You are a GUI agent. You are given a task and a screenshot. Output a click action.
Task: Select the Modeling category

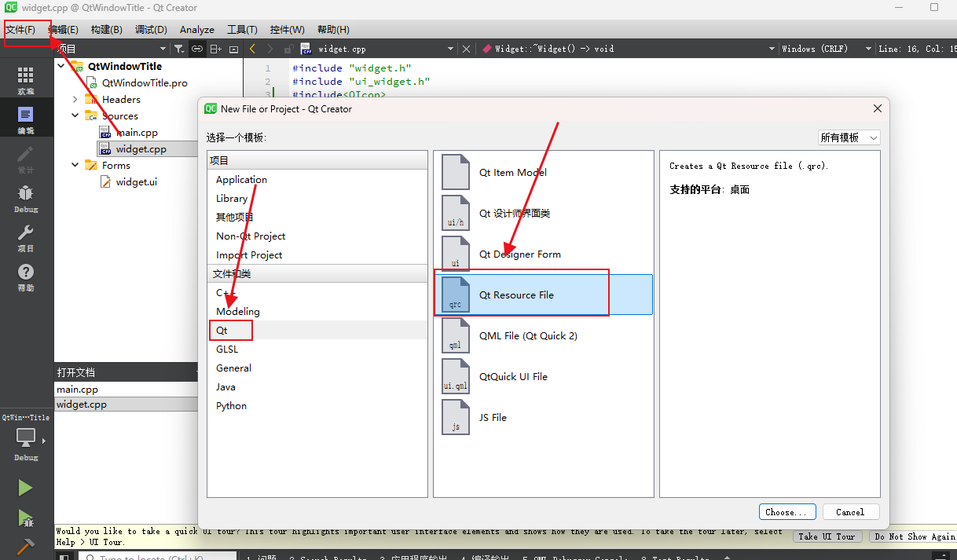pyautogui.click(x=317, y=312)
